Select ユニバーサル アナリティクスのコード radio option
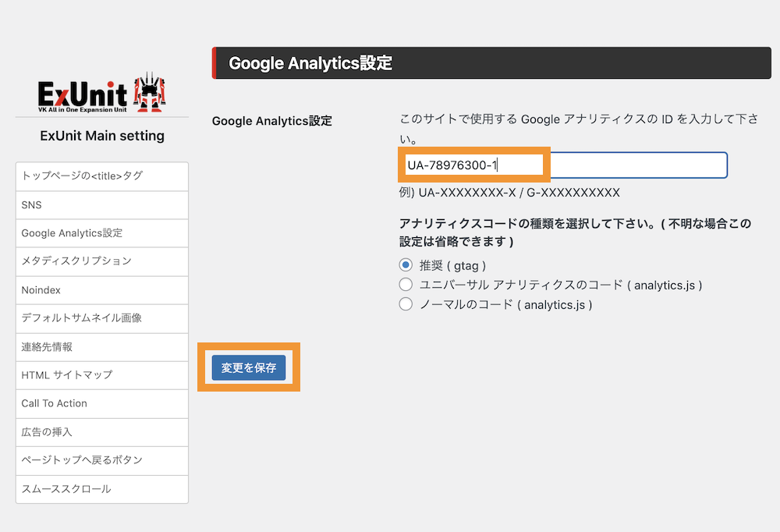 pos(406,285)
